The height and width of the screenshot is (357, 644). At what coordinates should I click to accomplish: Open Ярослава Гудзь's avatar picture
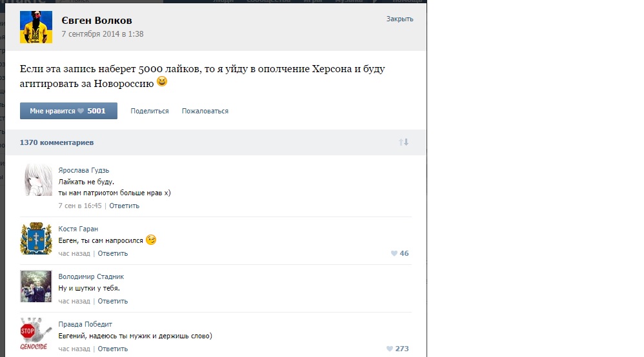point(35,180)
